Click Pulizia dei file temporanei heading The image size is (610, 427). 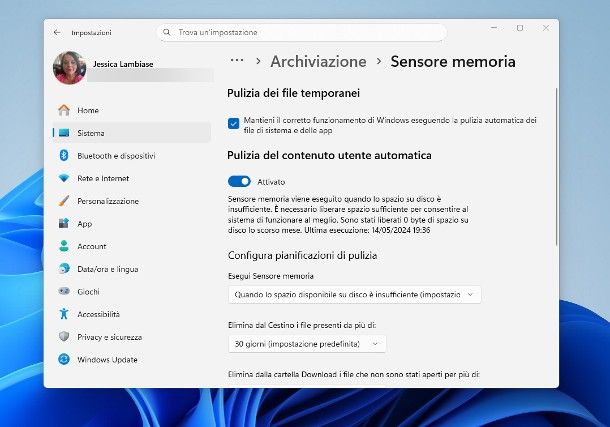tap(293, 93)
